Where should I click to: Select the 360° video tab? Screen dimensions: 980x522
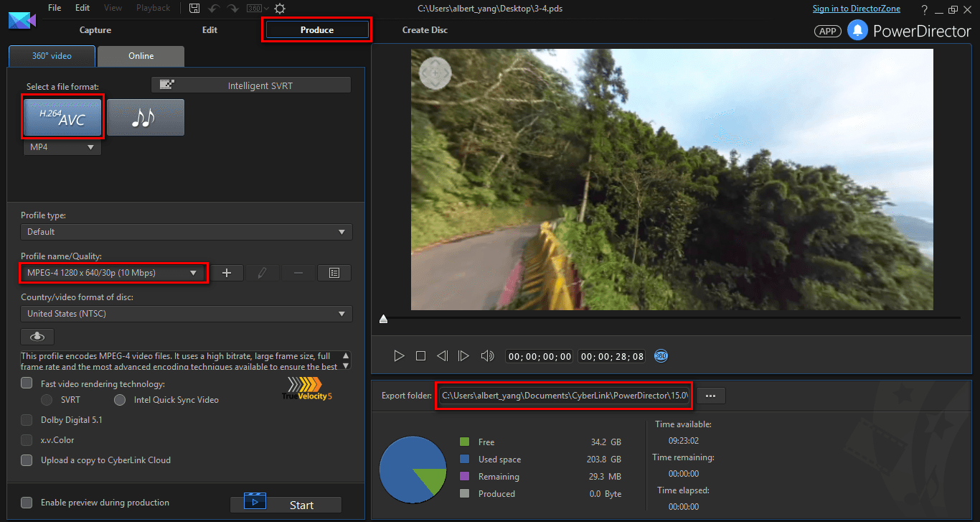[x=52, y=56]
